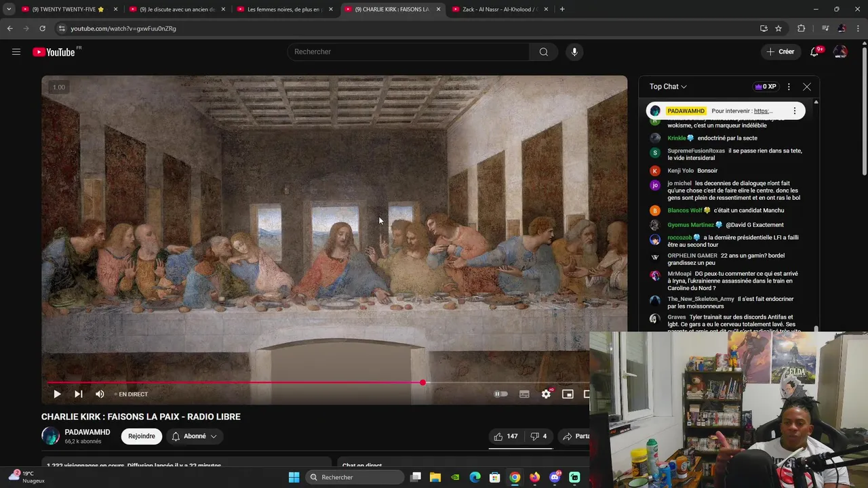Screen dimensions: 868x488
Task: Click the address bar URL
Action: click(123, 28)
